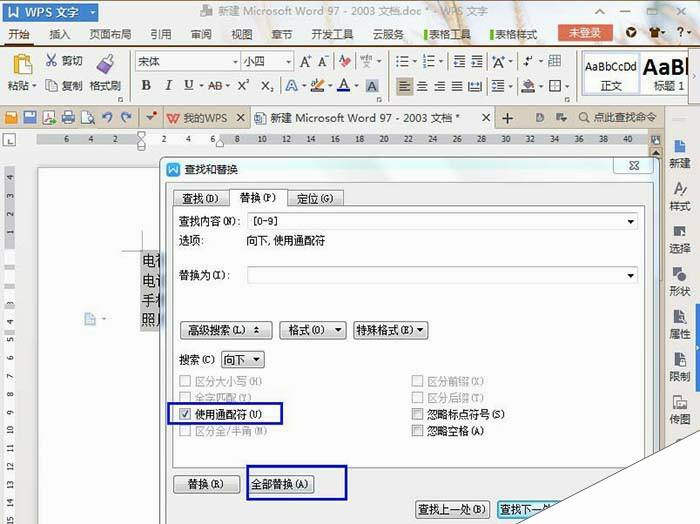Viewport: 700px width, 524px height.
Task: Select the Format Painter brush
Action: [x=105, y=64]
